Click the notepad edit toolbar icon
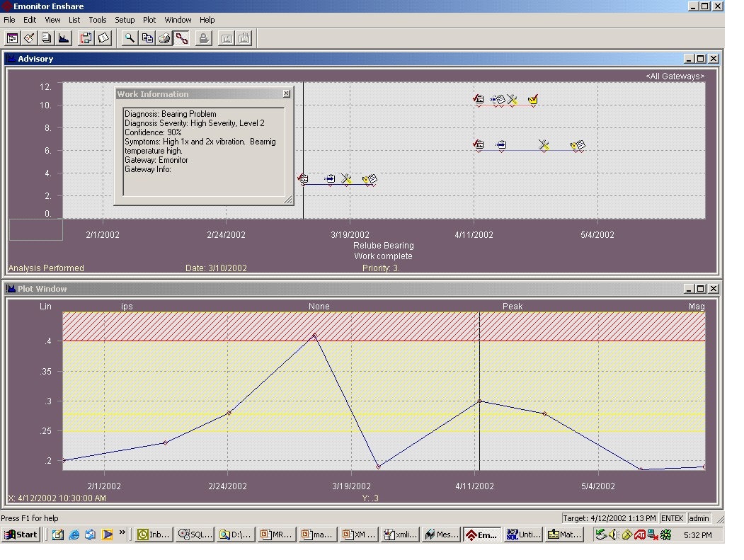 click(x=29, y=38)
